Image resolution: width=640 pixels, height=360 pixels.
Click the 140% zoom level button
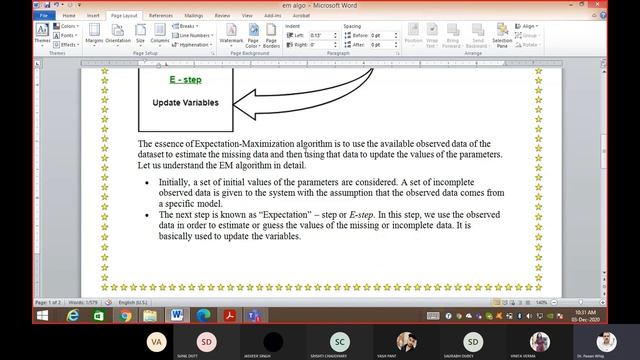[541, 302]
